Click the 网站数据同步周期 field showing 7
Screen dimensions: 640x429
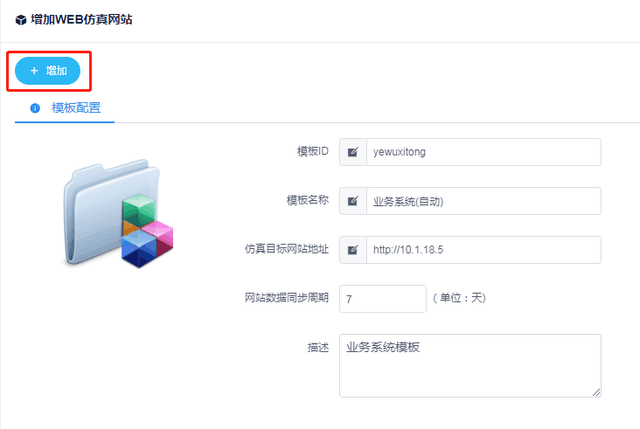tap(383, 298)
